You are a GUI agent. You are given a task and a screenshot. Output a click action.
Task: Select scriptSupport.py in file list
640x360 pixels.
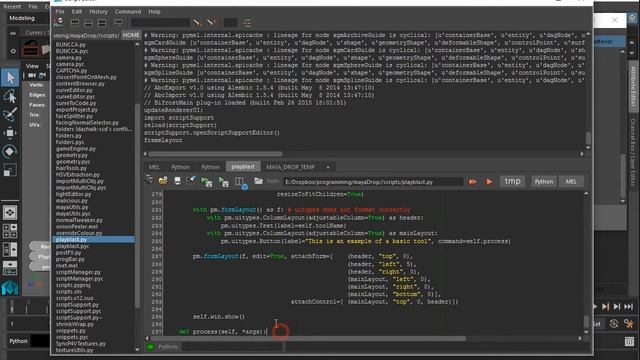(77, 304)
